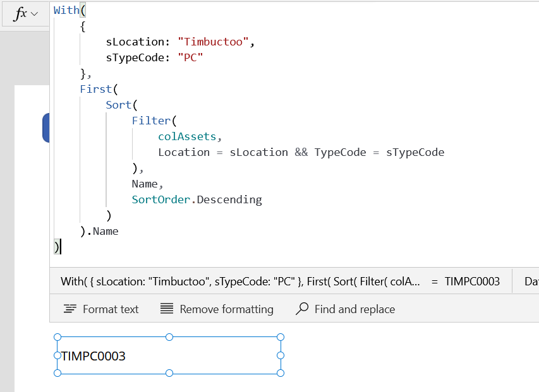Click the collapsed formula summary text
This screenshot has height=392, width=539.
pos(240,282)
